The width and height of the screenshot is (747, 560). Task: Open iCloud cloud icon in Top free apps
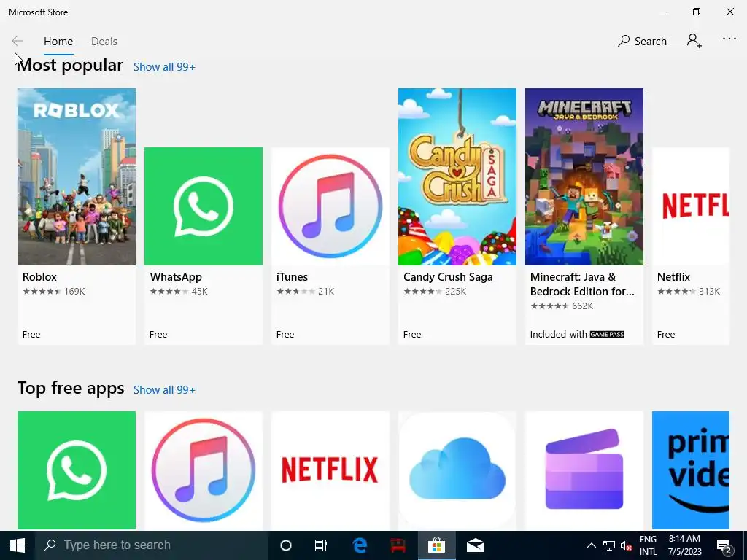(457, 470)
